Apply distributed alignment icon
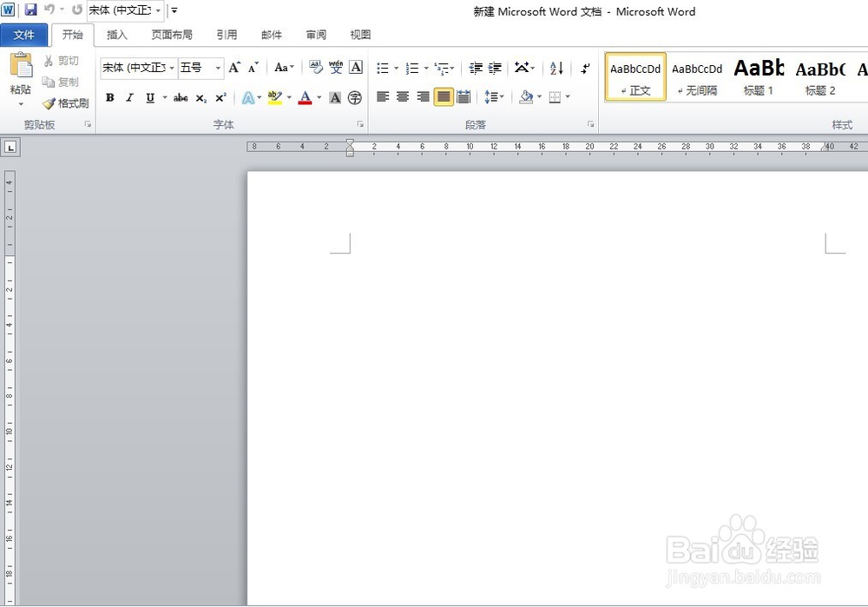Image resolution: width=868 pixels, height=607 pixels. pyautogui.click(x=464, y=97)
